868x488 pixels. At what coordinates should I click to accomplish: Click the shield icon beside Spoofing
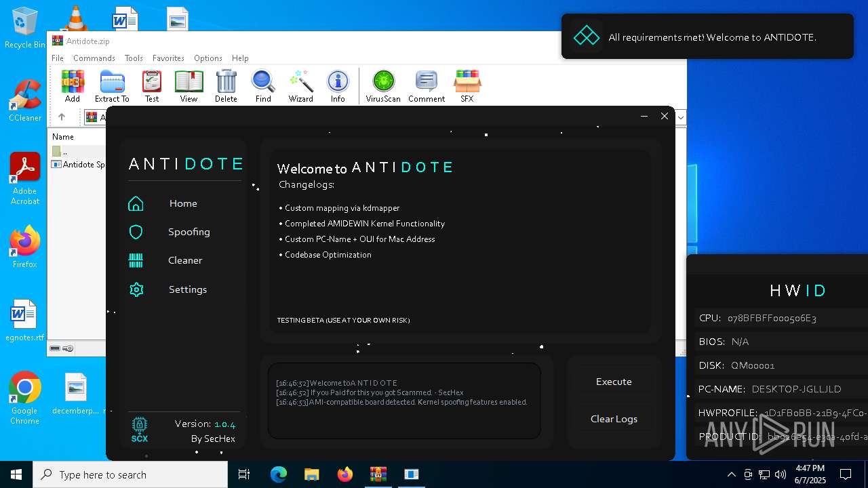pyautogui.click(x=136, y=232)
